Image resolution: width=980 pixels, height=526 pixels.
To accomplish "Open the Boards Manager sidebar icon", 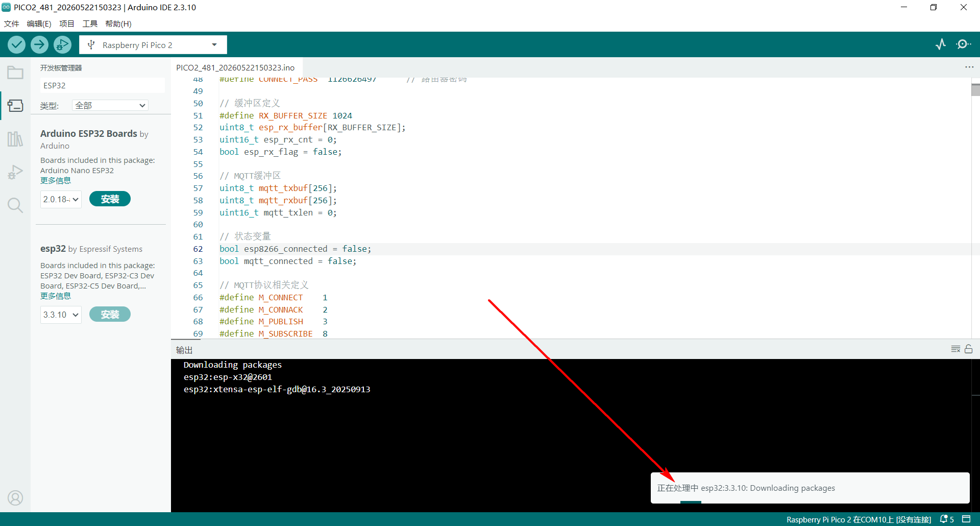I will (x=15, y=106).
